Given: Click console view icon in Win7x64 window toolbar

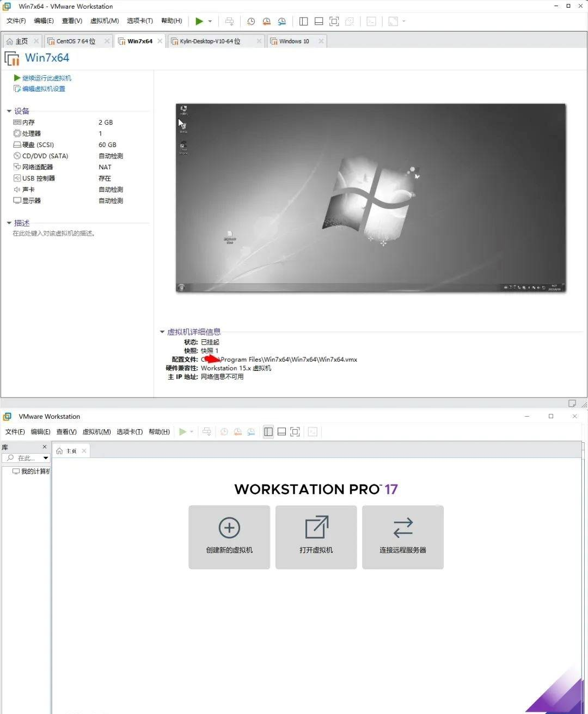Looking at the screenshot, I should (x=371, y=21).
